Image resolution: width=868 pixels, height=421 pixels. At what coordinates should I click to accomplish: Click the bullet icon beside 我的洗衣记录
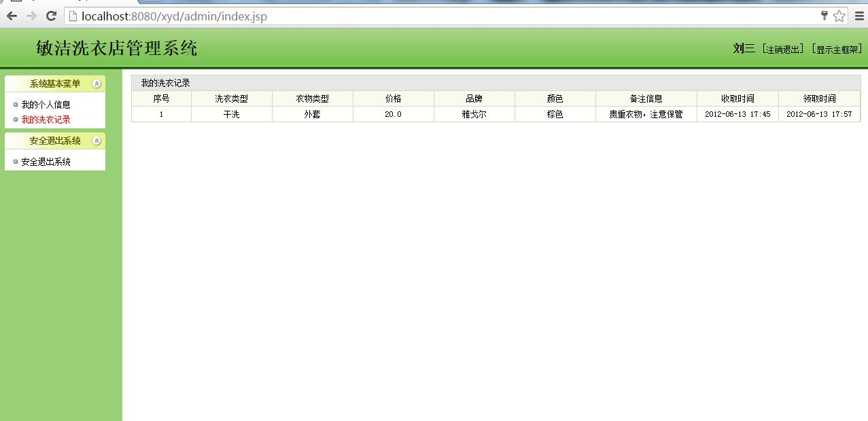(x=16, y=120)
